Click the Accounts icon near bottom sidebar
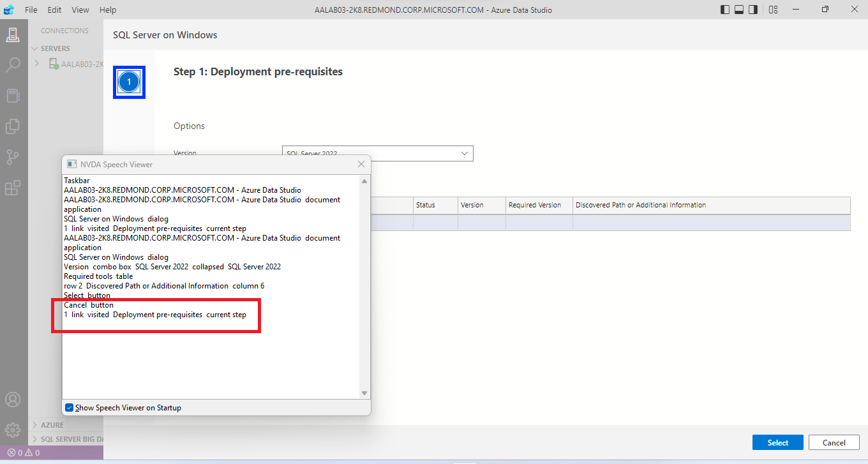Screen dimensions: 868x464 coord(13,400)
